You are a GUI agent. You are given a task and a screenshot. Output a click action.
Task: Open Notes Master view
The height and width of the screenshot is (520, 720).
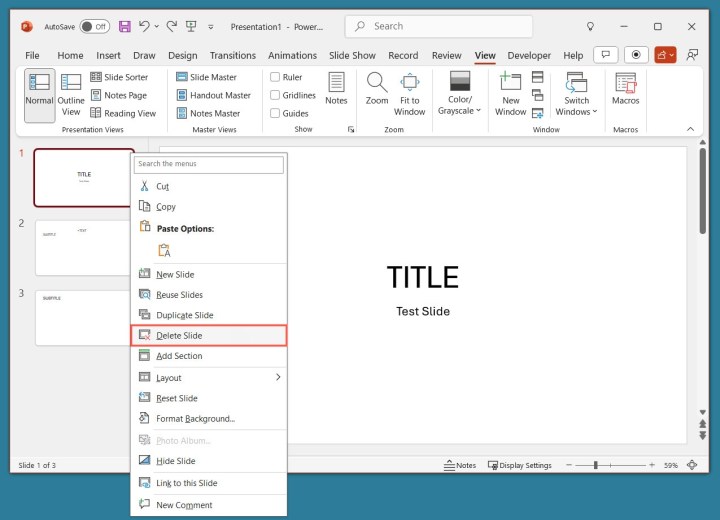[208, 113]
